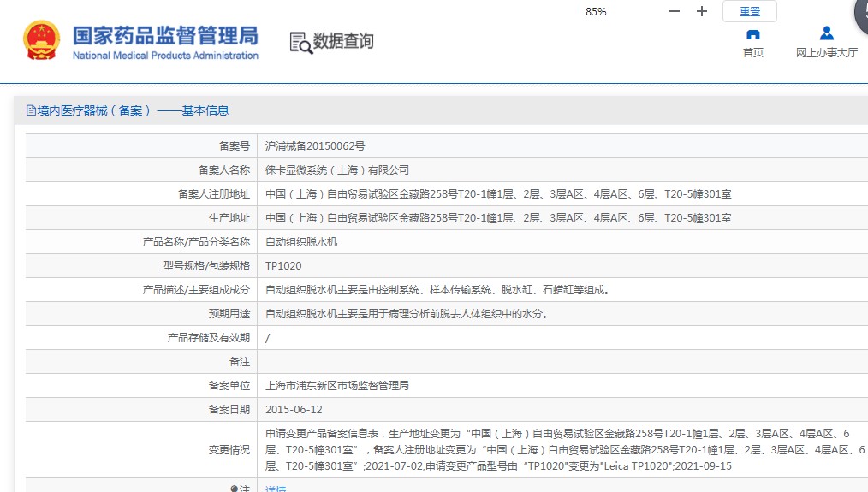Image resolution: width=868 pixels, height=492 pixels.
Task: Click the model value TP1020
Action: (x=283, y=266)
